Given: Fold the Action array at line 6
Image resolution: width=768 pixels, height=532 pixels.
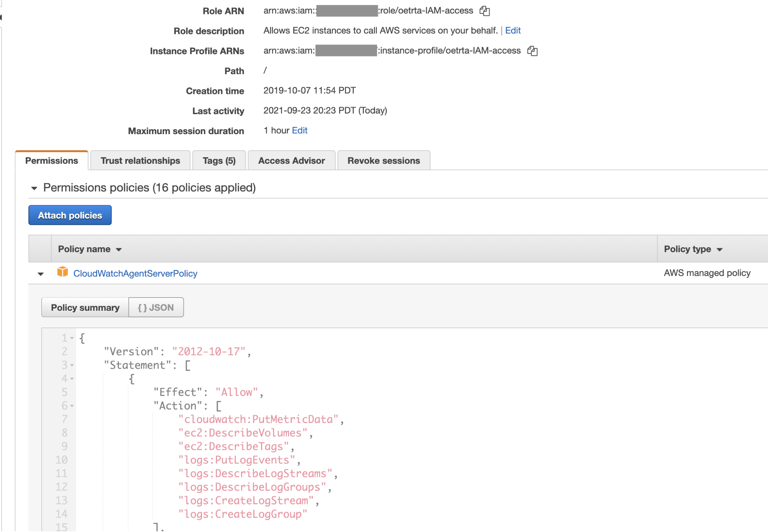Looking at the screenshot, I should point(72,406).
